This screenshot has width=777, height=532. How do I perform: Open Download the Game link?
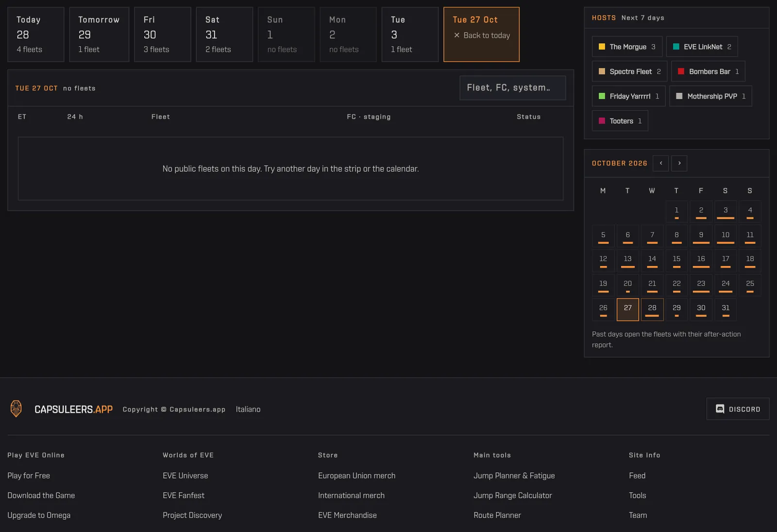[x=41, y=495]
